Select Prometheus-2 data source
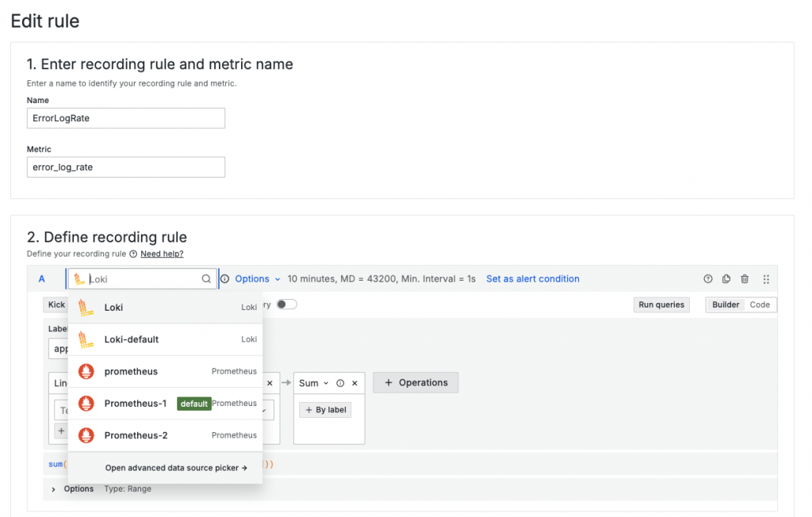Screen dimensions: 812x517 click(165, 435)
